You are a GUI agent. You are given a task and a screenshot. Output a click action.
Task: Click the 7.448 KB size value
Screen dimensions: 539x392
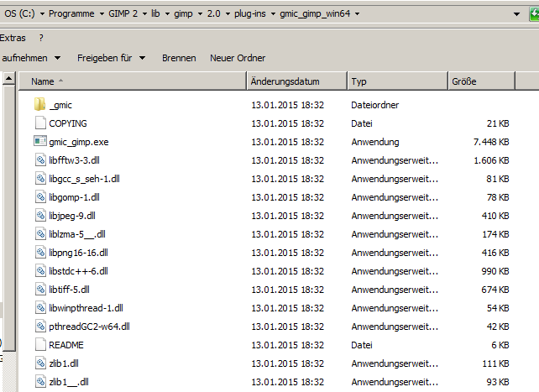pos(491,142)
